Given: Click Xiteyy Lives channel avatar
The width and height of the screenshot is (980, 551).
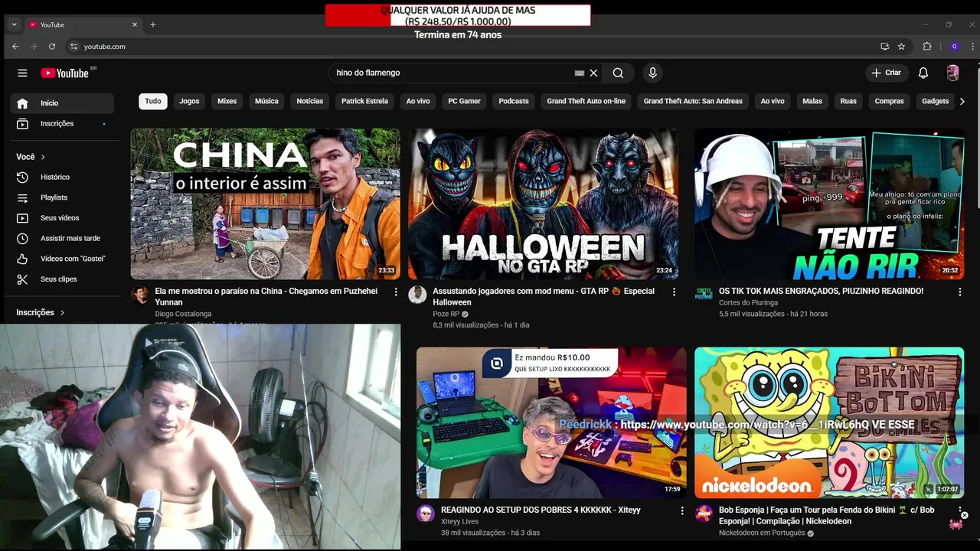Looking at the screenshot, I should tap(426, 514).
